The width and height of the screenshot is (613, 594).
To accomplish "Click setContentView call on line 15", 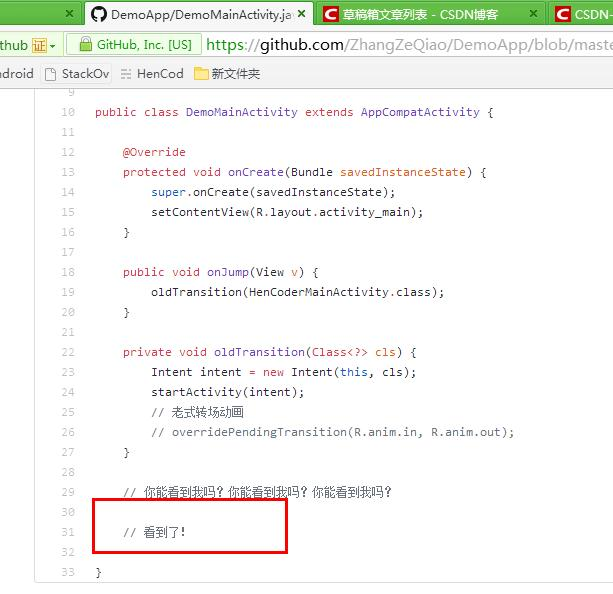I will tap(287, 212).
